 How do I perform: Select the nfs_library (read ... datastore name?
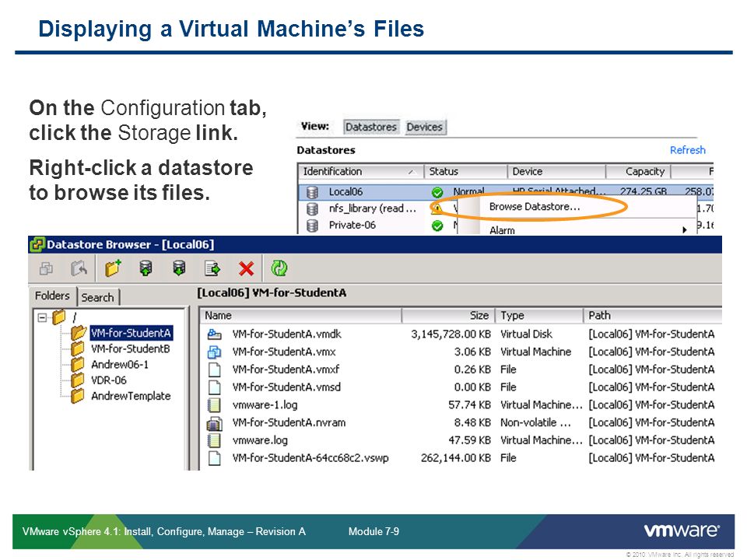[x=373, y=208]
